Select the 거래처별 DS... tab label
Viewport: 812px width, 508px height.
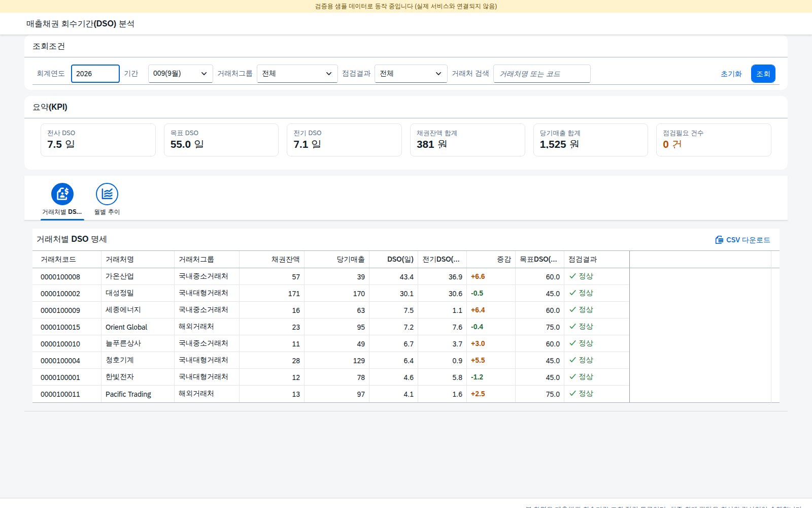tap(62, 212)
